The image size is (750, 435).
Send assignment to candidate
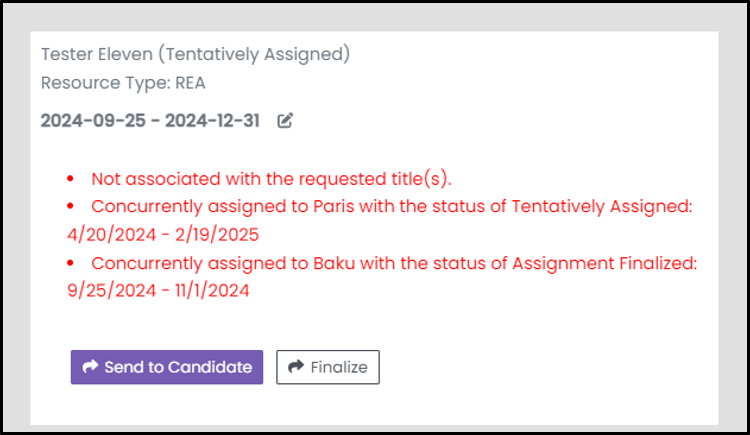tap(167, 367)
